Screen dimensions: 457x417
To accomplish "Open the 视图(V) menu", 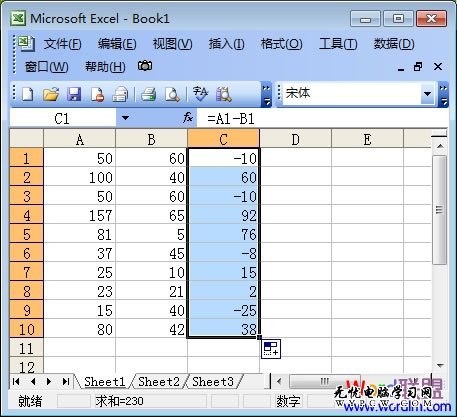I will pyautogui.click(x=172, y=44).
